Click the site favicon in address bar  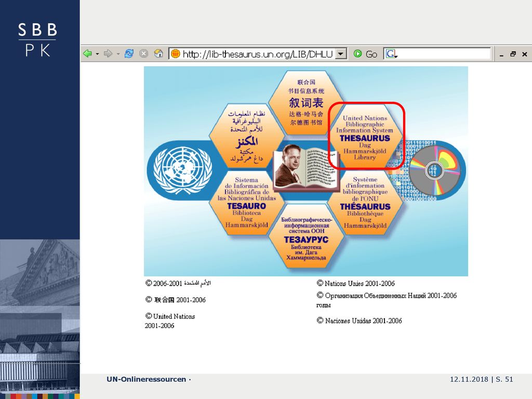tap(176, 54)
